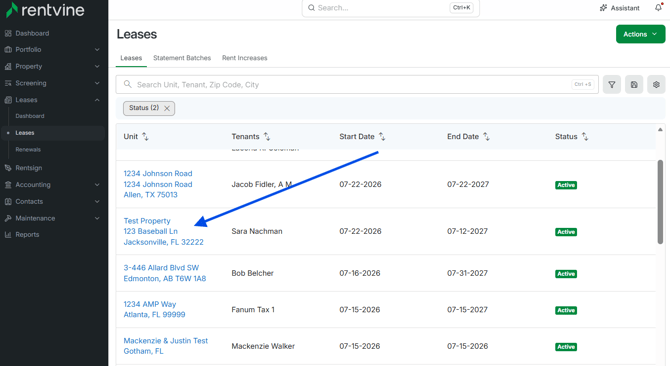Click the Rentvine logo

45,10
